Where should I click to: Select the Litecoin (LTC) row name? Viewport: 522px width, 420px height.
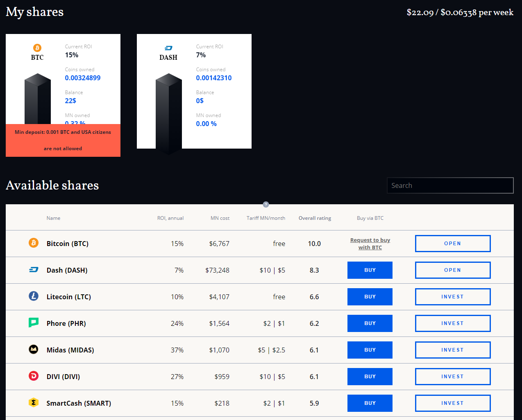(69, 297)
